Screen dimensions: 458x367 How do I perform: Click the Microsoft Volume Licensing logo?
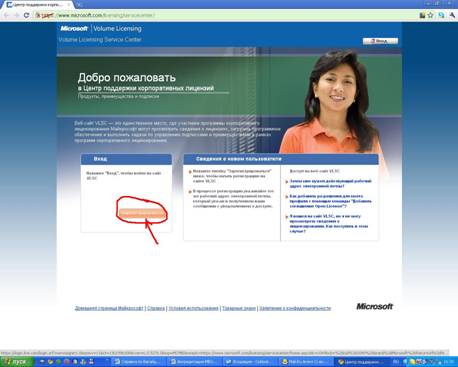[x=101, y=29]
